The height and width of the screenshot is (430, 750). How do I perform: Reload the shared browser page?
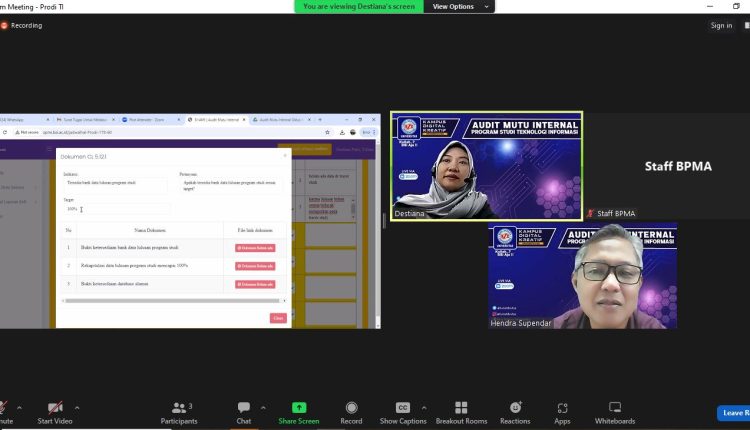tap(5, 132)
